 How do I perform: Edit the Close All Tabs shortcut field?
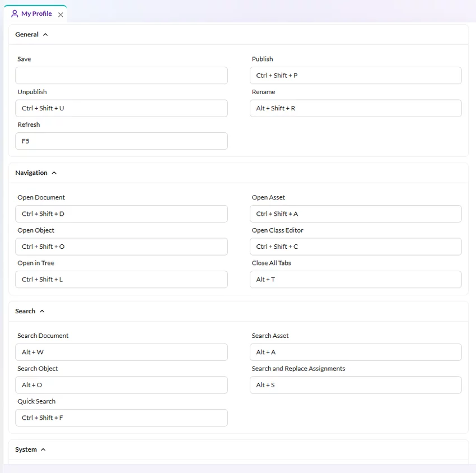click(356, 280)
